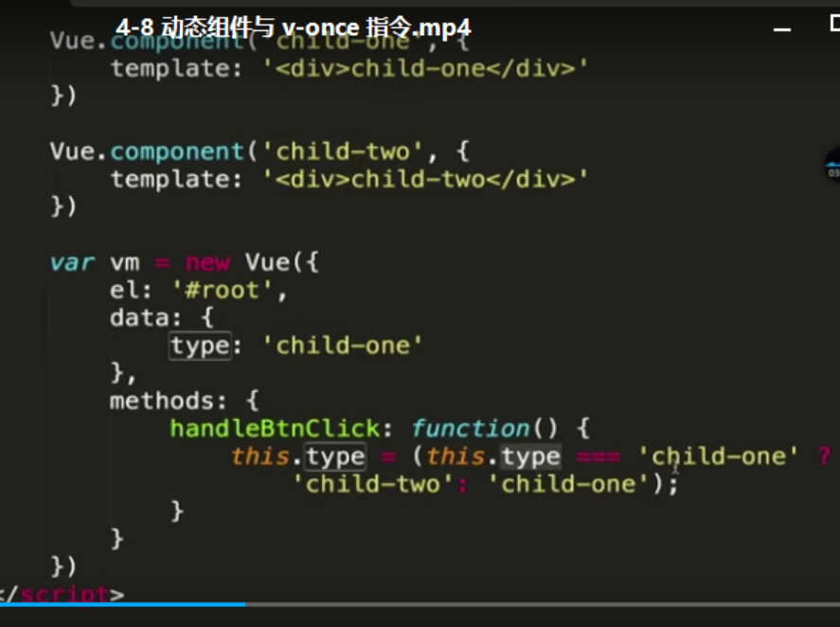The height and width of the screenshot is (627, 840).
Task: Click the 'new' keyword before Vue({
Action: coord(207,263)
